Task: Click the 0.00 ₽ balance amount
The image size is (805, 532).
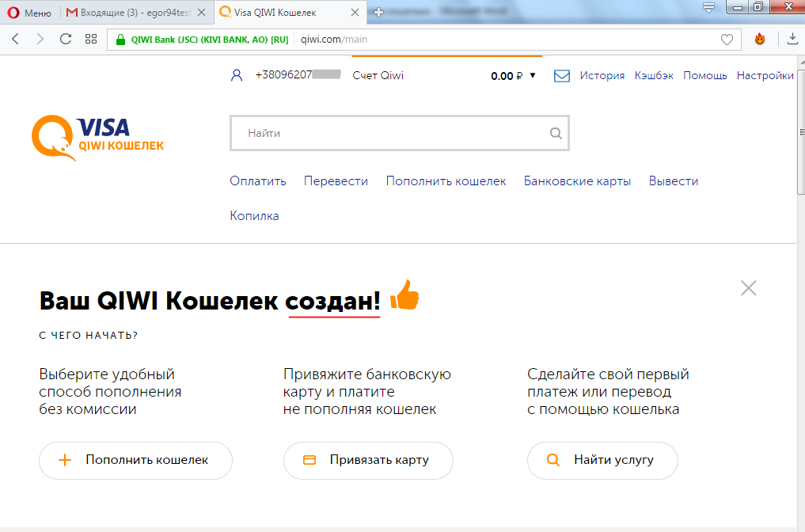Action: pyautogui.click(x=507, y=76)
